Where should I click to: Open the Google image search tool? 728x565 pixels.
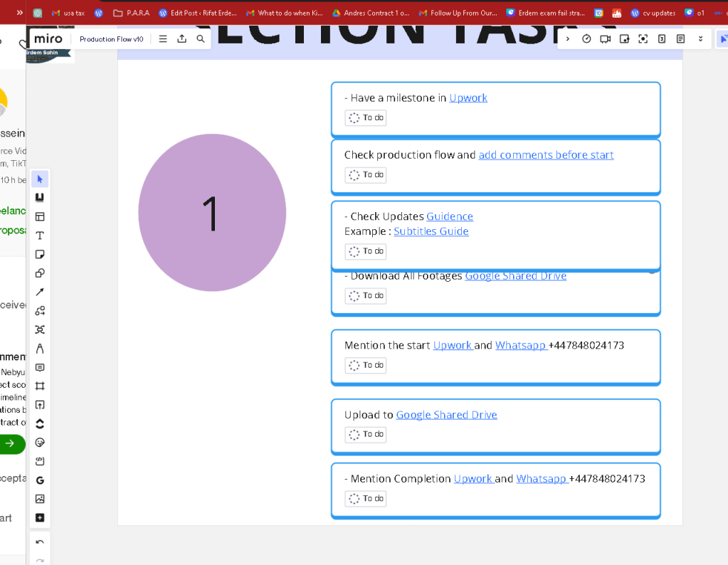pyautogui.click(x=40, y=480)
